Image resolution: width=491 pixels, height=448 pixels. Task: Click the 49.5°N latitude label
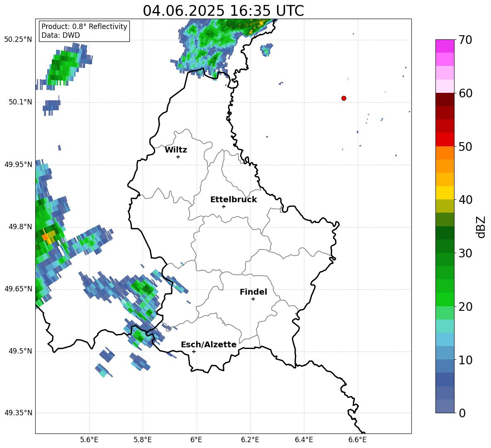point(20,351)
